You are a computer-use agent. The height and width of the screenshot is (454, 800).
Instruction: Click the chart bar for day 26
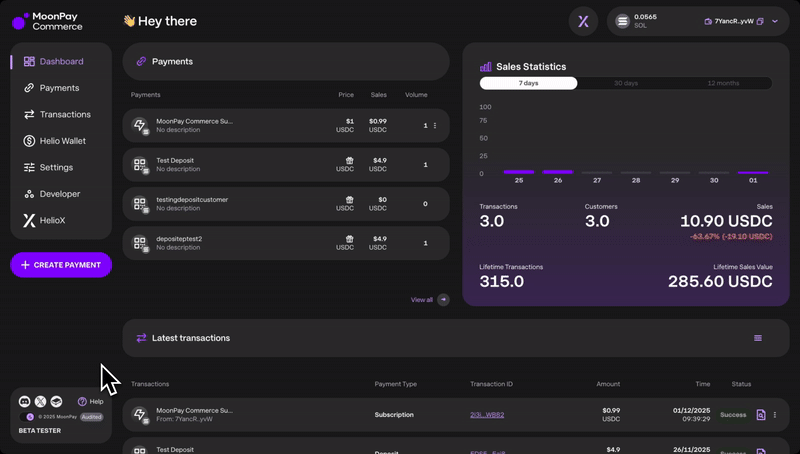pos(558,172)
